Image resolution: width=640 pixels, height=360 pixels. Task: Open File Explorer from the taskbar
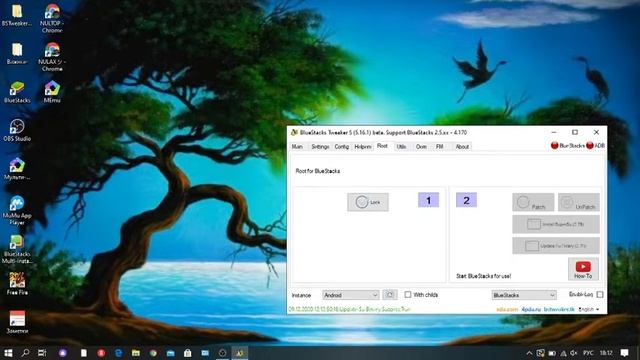coord(136,353)
